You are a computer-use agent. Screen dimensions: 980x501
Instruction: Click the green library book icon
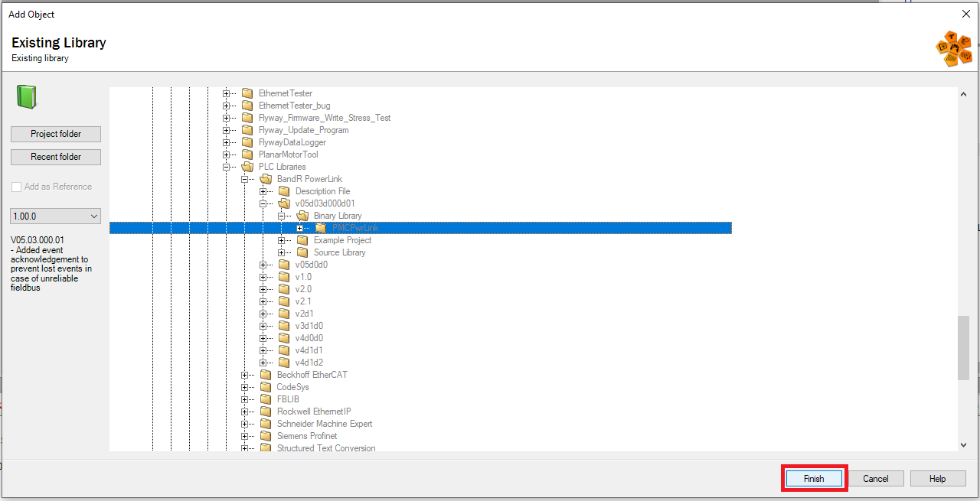click(x=27, y=97)
